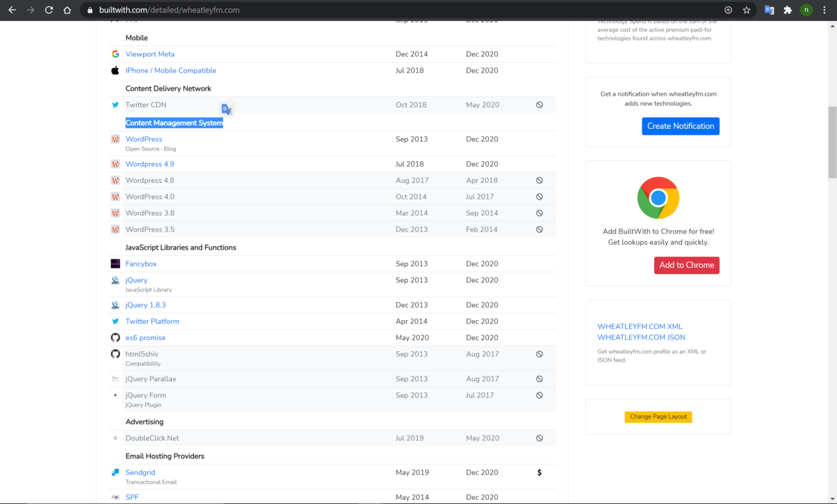Viewport: 837px width, 504px height.
Task: Click the zoom icon in address bar
Action: click(728, 10)
